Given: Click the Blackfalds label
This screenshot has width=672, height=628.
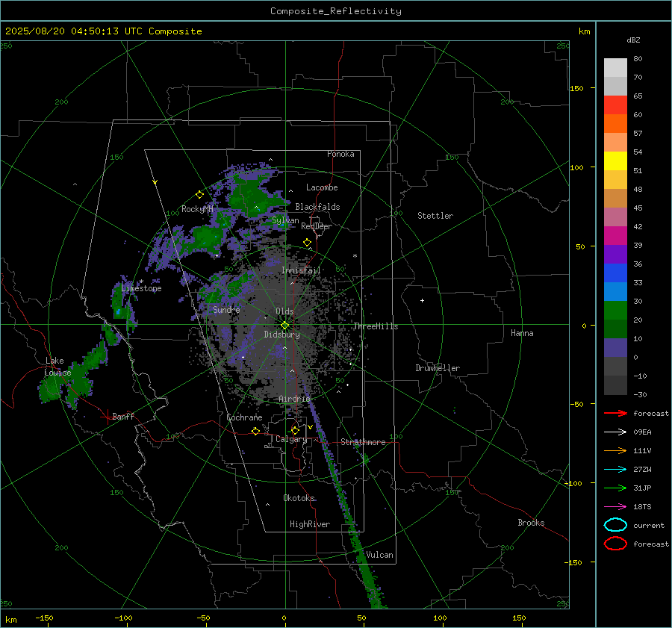Looking at the screenshot, I should (x=317, y=207).
